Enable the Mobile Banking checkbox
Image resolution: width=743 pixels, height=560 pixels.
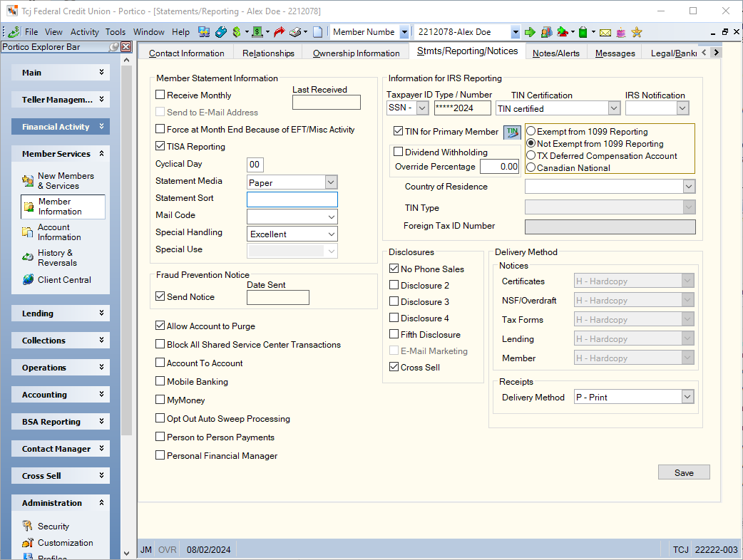[x=160, y=381]
